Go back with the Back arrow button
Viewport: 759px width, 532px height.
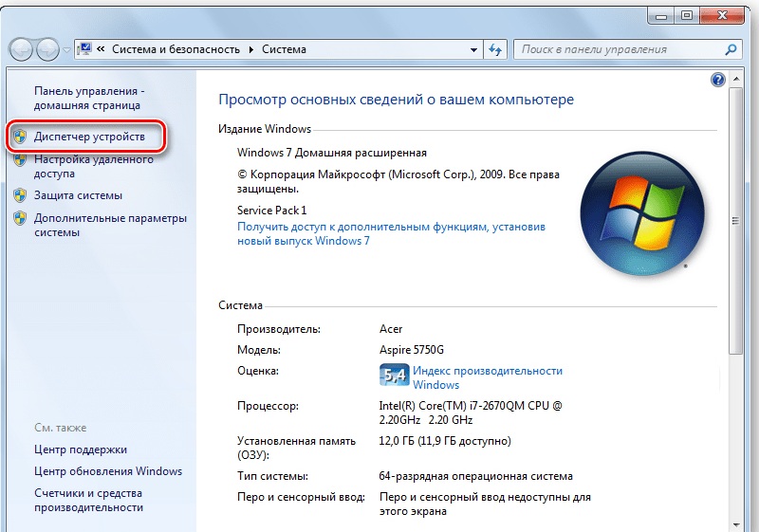tap(21, 49)
